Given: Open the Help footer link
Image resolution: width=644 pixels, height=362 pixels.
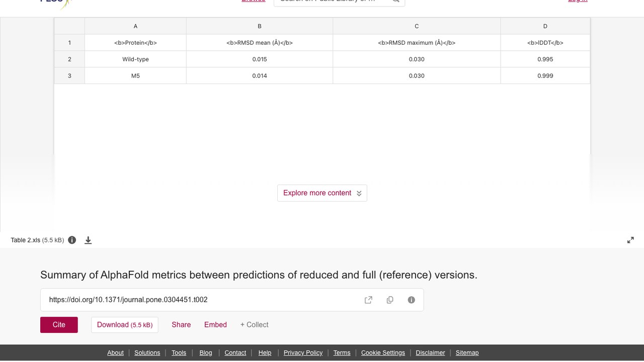Looking at the screenshot, I should pyautogui.click(x=265, y=353).
